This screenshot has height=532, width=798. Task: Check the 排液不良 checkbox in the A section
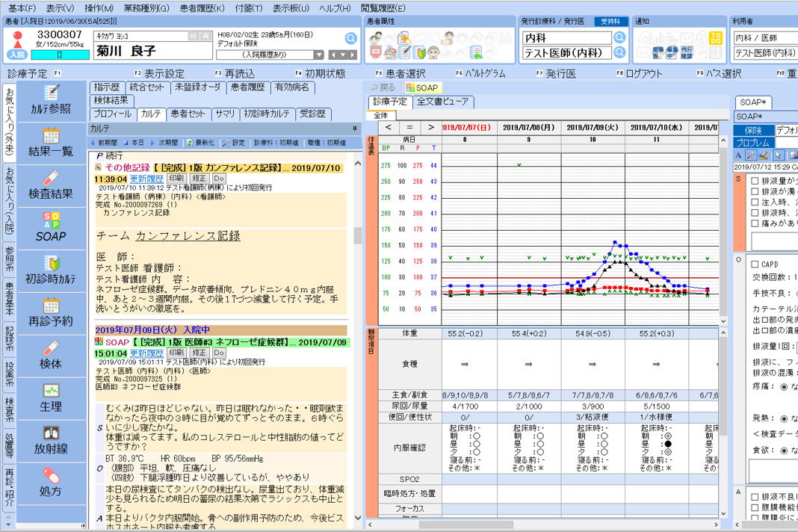[x=755, y=497]
